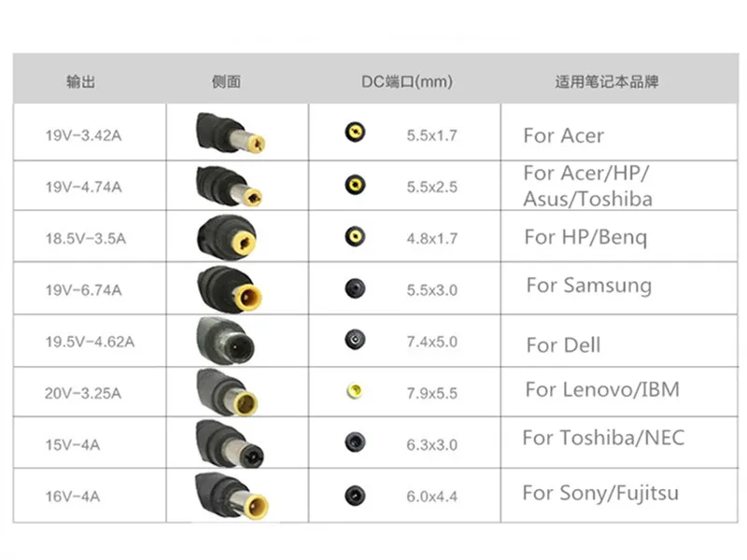
Task: Click the "DC端口(mm)" column header
Action: point(407,81)
